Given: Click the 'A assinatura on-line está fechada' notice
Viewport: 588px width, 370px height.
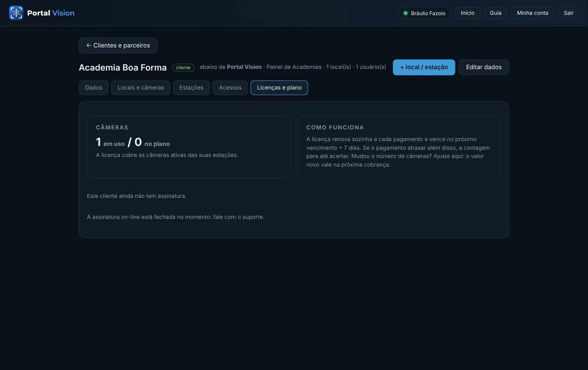Looking at the screenshot, I should tap(176, 217).
